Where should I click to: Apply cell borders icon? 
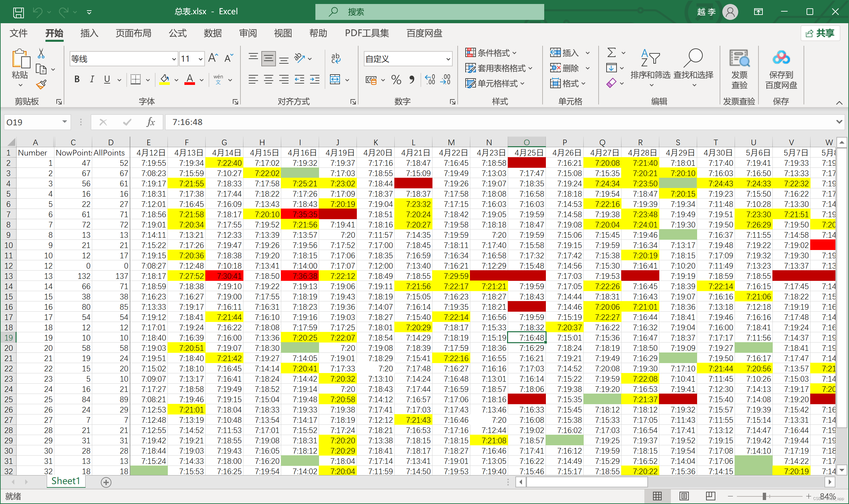(x=136, y=80)
